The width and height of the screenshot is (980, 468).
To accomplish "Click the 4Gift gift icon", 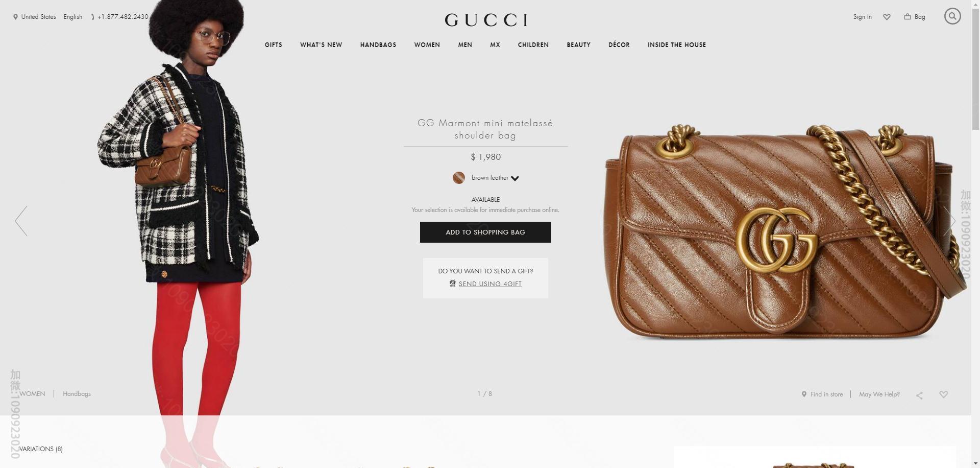I will [x=452, y=284].
